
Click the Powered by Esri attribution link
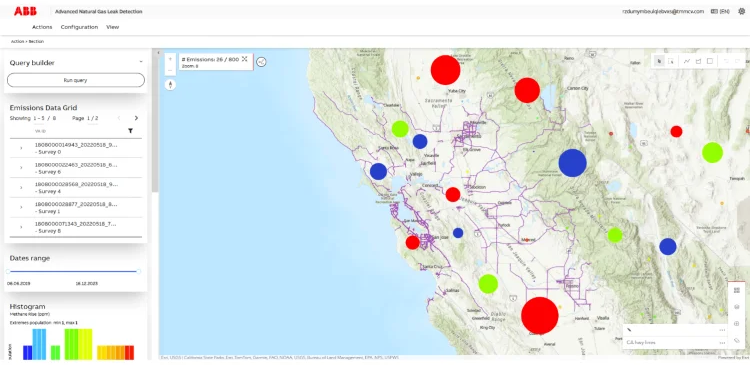(734, 357)
